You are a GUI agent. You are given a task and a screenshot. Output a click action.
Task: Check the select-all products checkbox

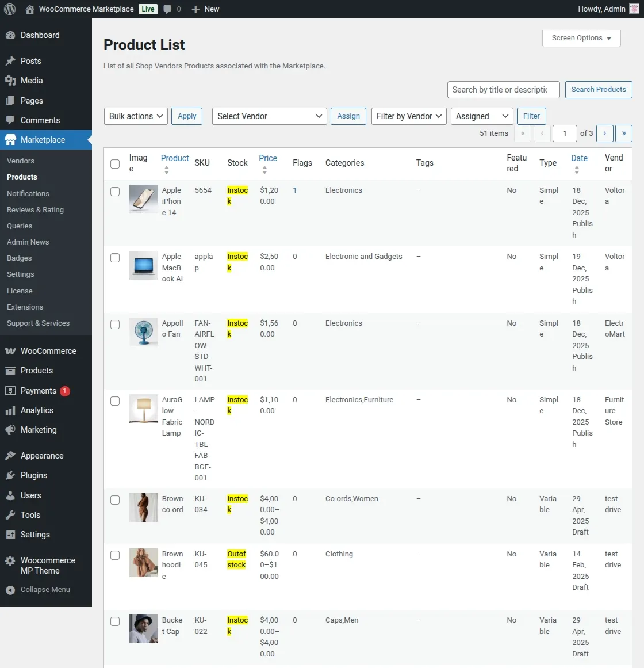click(114, 163)
